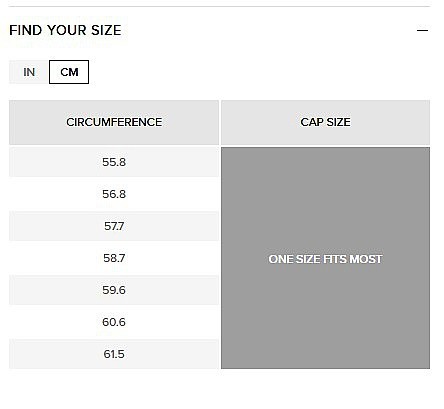This screenshot has height=409, width=444.
Task: Click the Circumference column header
Action: point(114,122)
